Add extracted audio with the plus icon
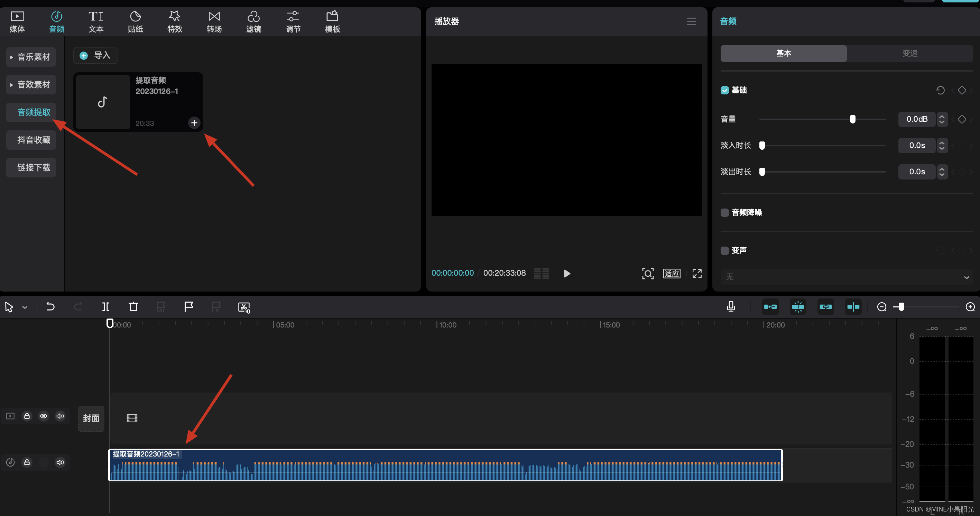 194,122
